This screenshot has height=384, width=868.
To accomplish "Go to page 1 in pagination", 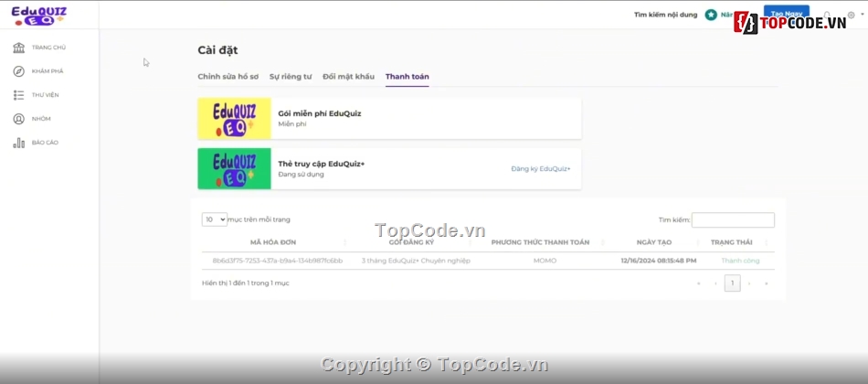I will pos(733,283).
